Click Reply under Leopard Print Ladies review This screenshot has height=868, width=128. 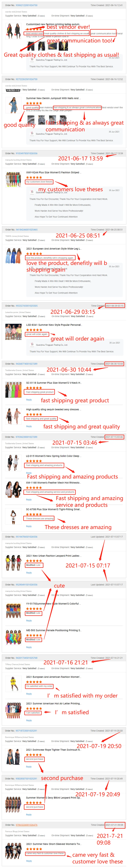pos(29,572)
